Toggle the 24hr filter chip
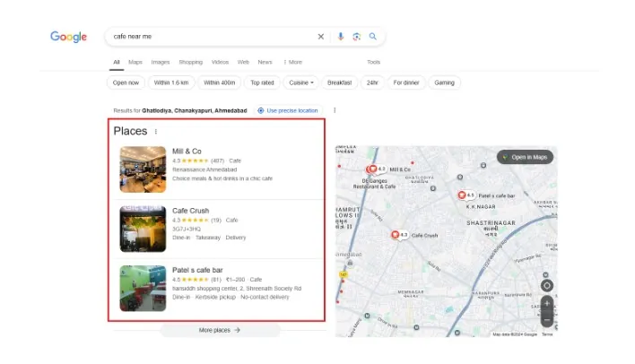This screenshot has width=635, height=364. (x=372, y=82)
